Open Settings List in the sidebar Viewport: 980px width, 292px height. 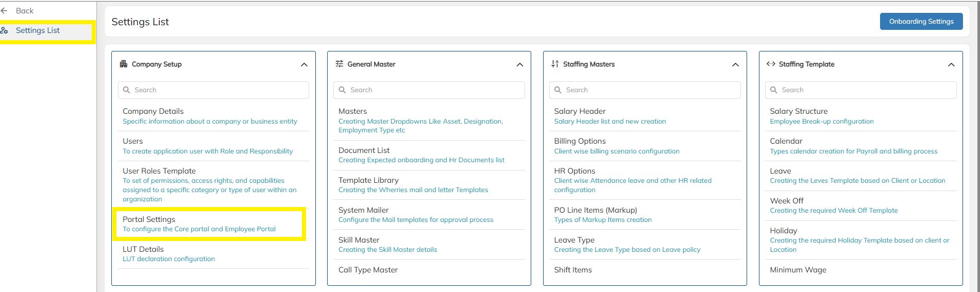38,31
